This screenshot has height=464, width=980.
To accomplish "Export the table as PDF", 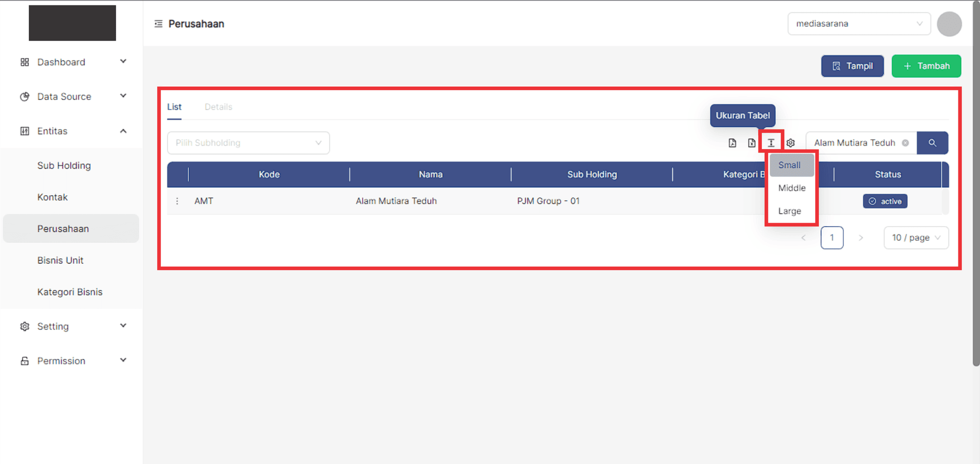I will 732,143.
